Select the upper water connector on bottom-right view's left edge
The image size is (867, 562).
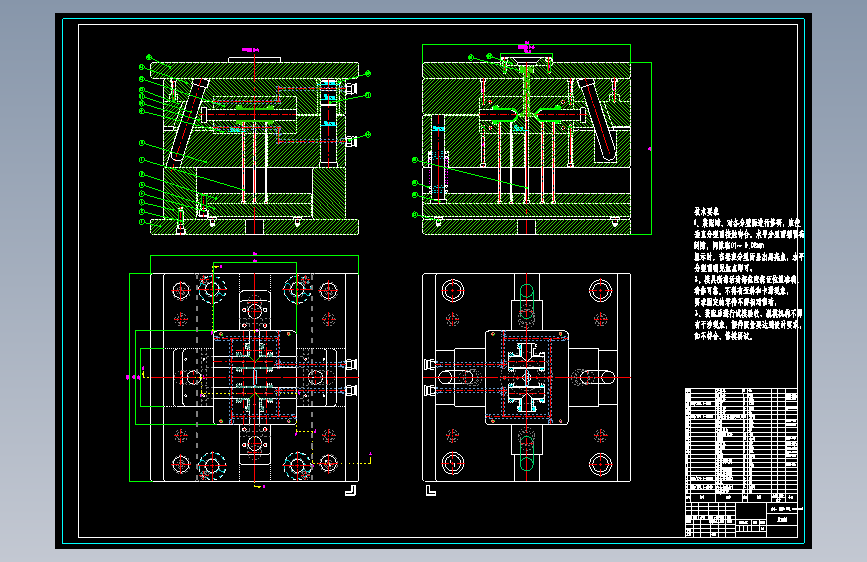tap(430, 364)
